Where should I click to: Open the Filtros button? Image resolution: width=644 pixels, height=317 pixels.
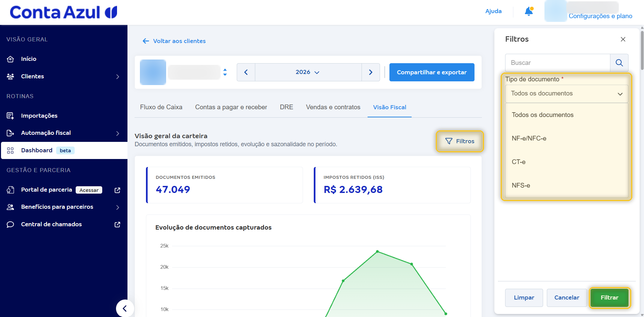460,142
